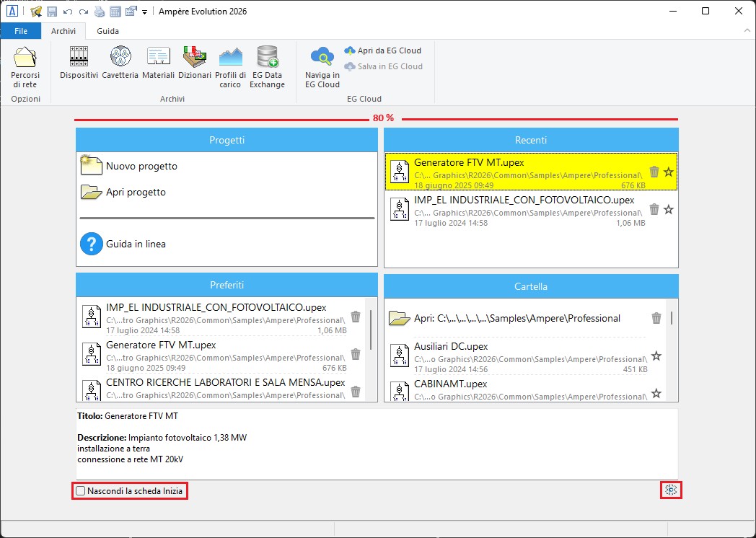756x538 pixels.
Task: Click trash icon for IMP_EL INDUSTRIALE_CON_FOTOVOLTAICO.upex in Recenti
Action: pyautogui.click(x=654, y=209)
